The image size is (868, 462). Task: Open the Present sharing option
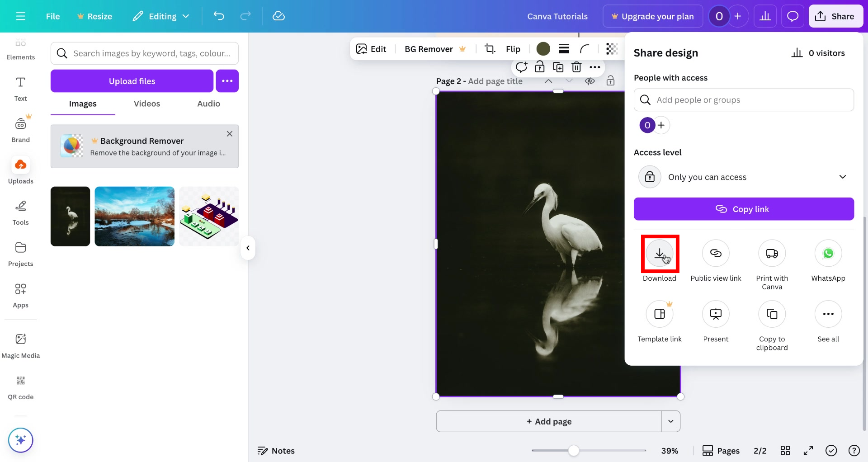[x=716, y=314]
